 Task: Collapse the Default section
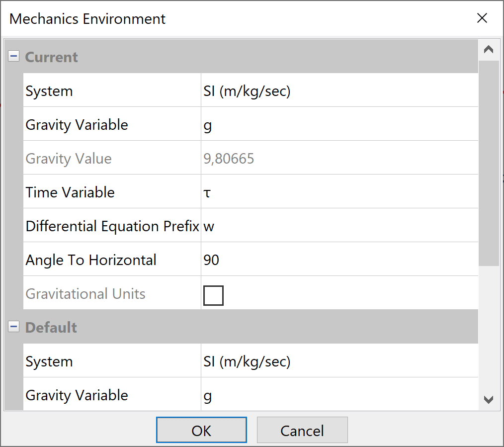(14, 327)
